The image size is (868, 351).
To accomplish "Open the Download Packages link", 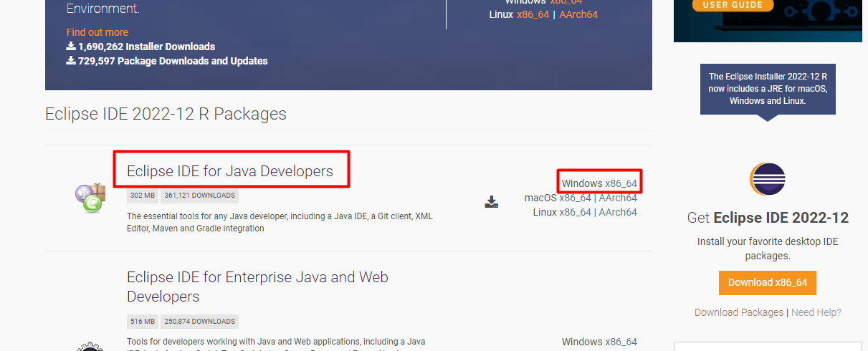I will coord(739,312).
